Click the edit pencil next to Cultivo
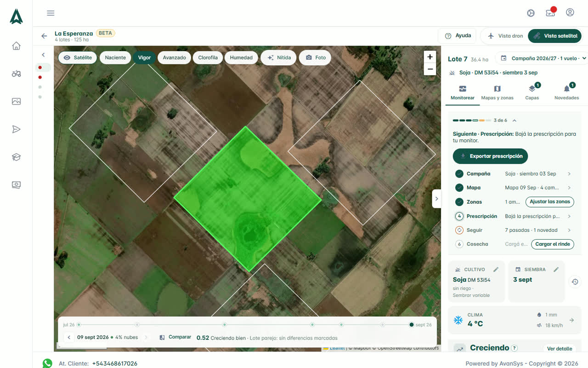Screen dimensions: 588x368 (496, 270)
